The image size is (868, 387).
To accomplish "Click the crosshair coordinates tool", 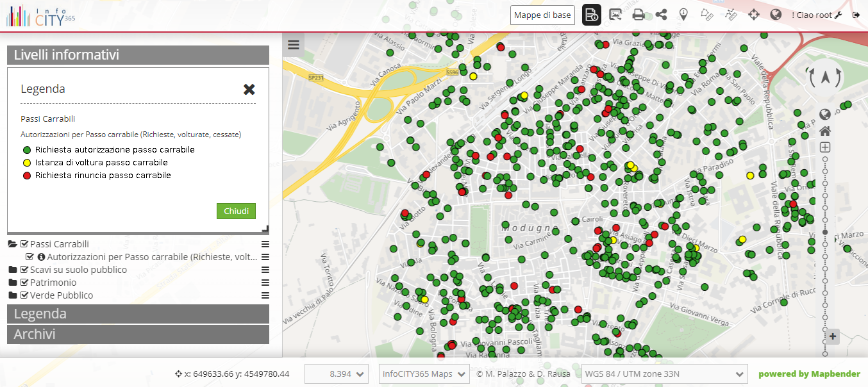I will [754, 15].
